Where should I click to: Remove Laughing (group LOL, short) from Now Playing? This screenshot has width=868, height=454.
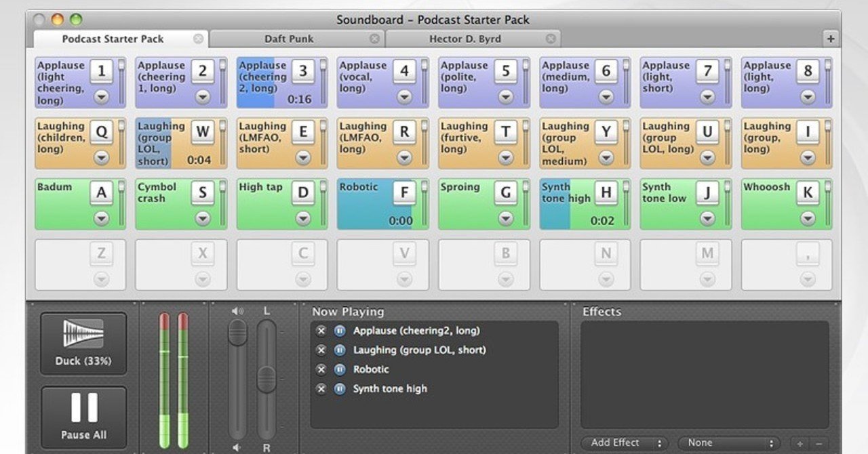[x=321, y=350]
